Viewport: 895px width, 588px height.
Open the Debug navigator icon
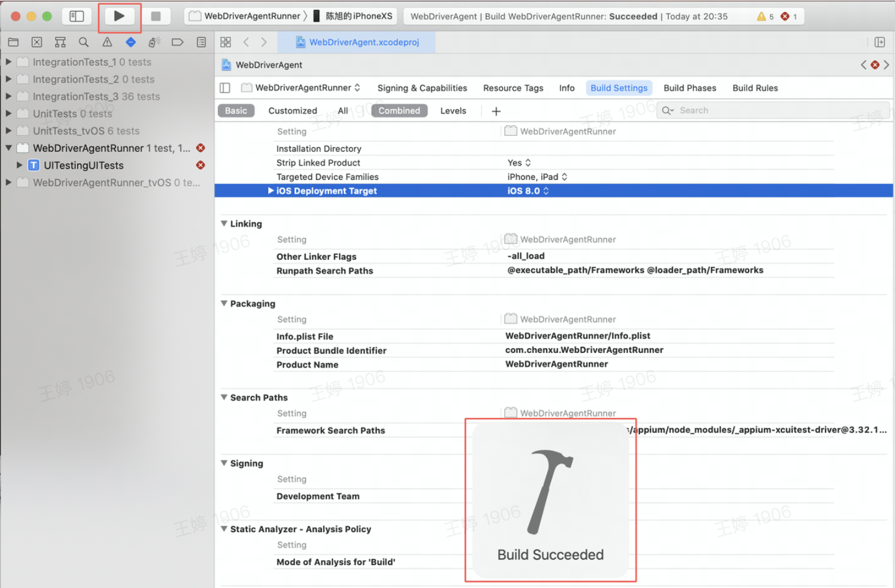(154, 42)
